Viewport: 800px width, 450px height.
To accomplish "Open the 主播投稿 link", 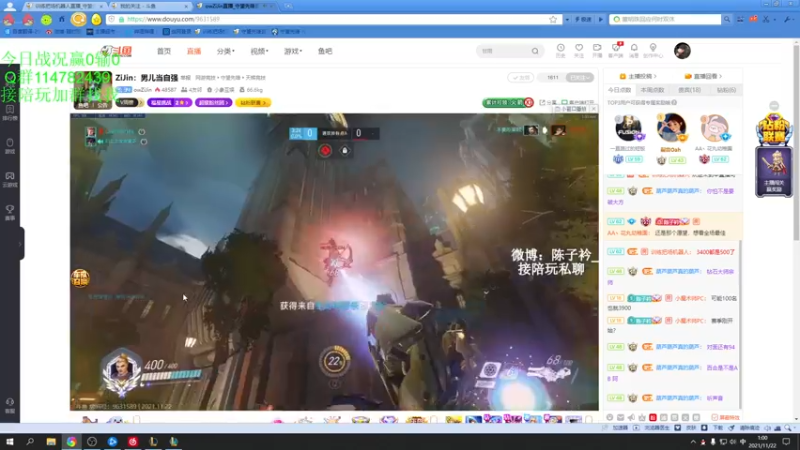I will coord(638,76).
